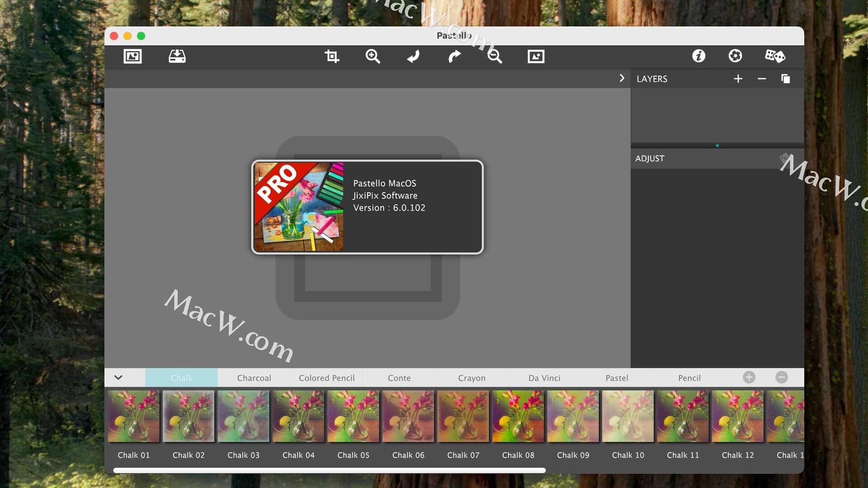Pick the Chalk 09 preset thumbnail
This screenshot has width=868, height=488.
point(573,416)
